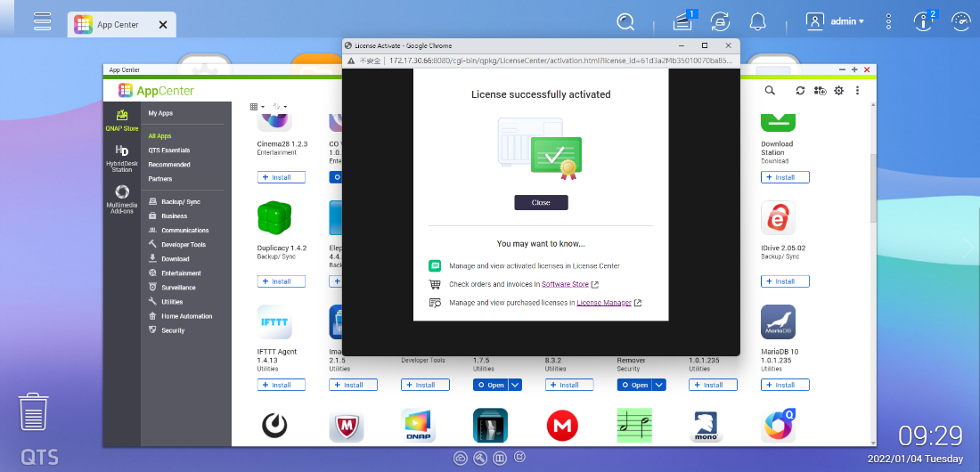980x472 pixels.
Task: Install Cinema28 1.2.3
Action: pos(282,177)
